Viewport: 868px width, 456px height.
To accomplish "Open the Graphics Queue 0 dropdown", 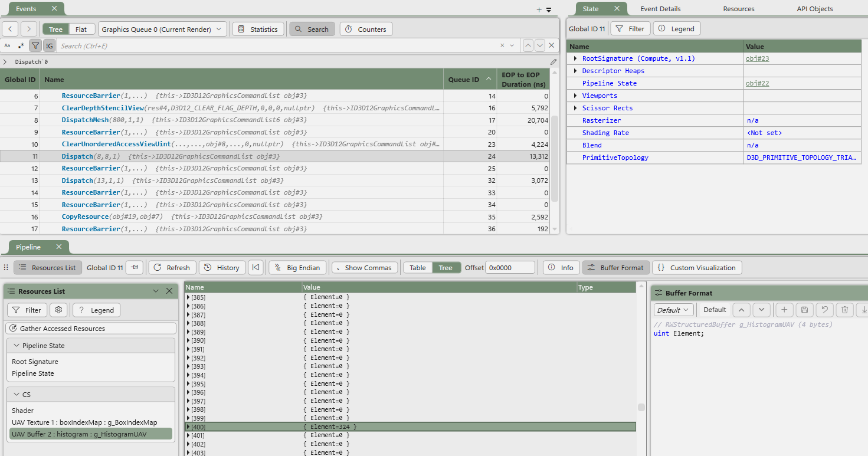I will pyautogui.click(x=162, y=29).
